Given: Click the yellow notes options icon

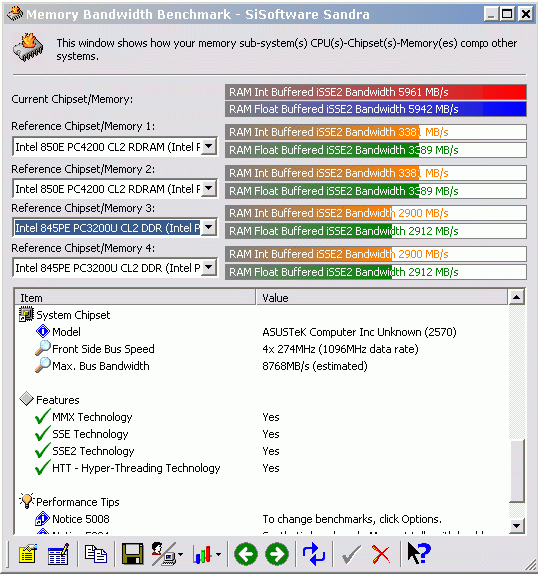Looking at the screenshot, I should point(27,554).
